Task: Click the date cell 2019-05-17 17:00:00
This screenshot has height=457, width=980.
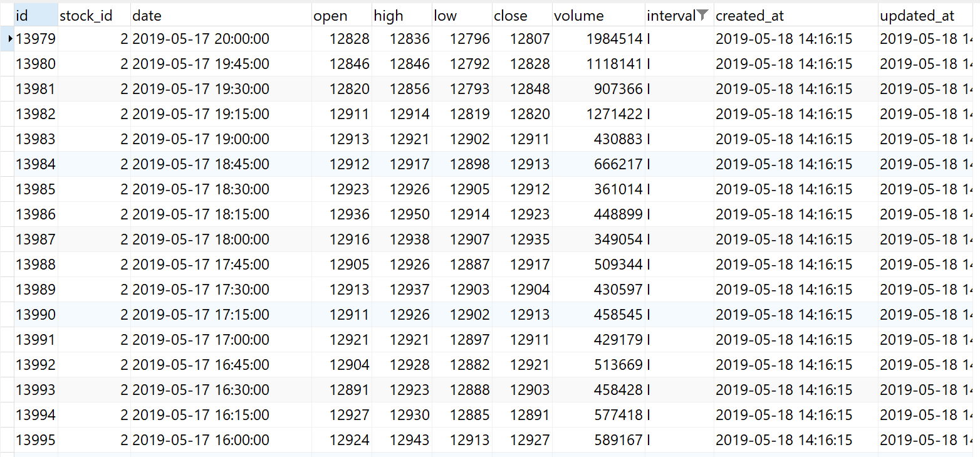Action: [221, 340]
